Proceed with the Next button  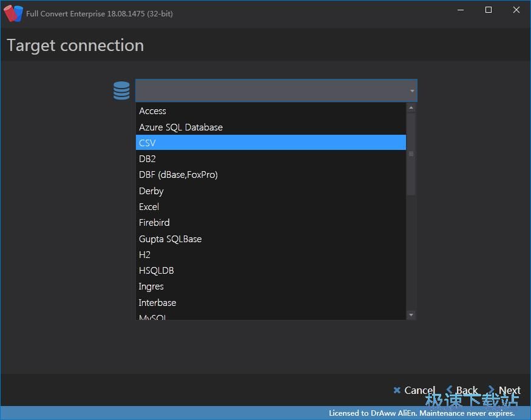click(504, 390)
